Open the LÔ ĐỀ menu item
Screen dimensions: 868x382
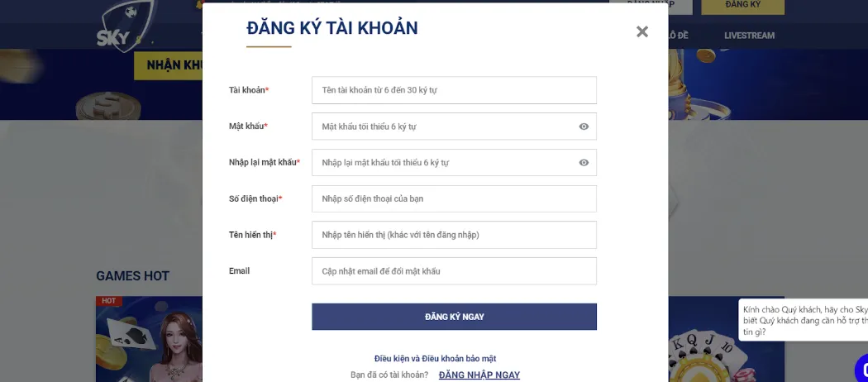(x=678, y=36)
